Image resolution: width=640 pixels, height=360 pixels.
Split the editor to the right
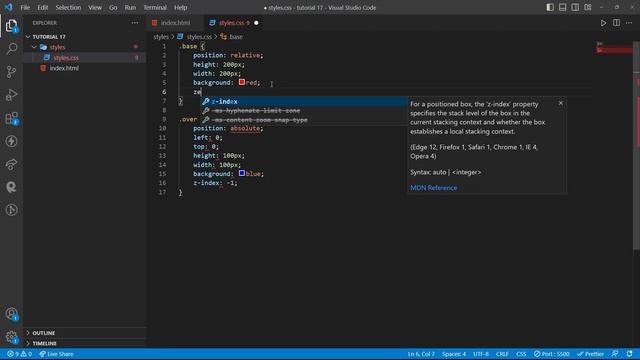(x=616, y=23)
